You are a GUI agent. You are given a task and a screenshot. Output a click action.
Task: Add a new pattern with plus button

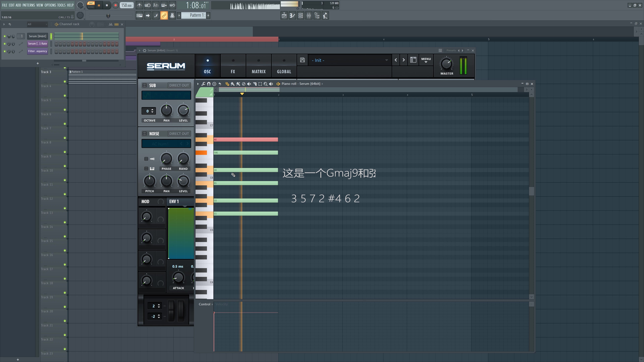(x=208, y=15)
